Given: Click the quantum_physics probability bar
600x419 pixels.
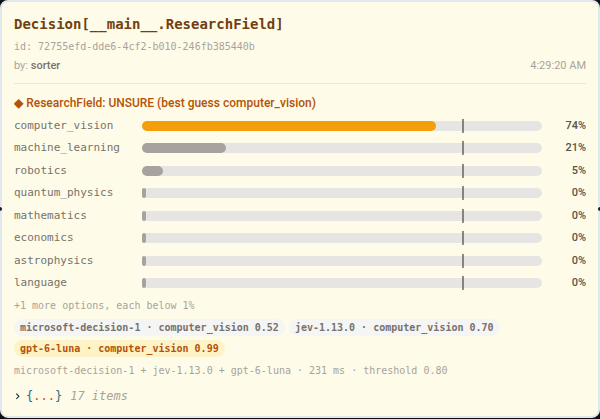Looking at the screenshot, I should click(342, 193).
